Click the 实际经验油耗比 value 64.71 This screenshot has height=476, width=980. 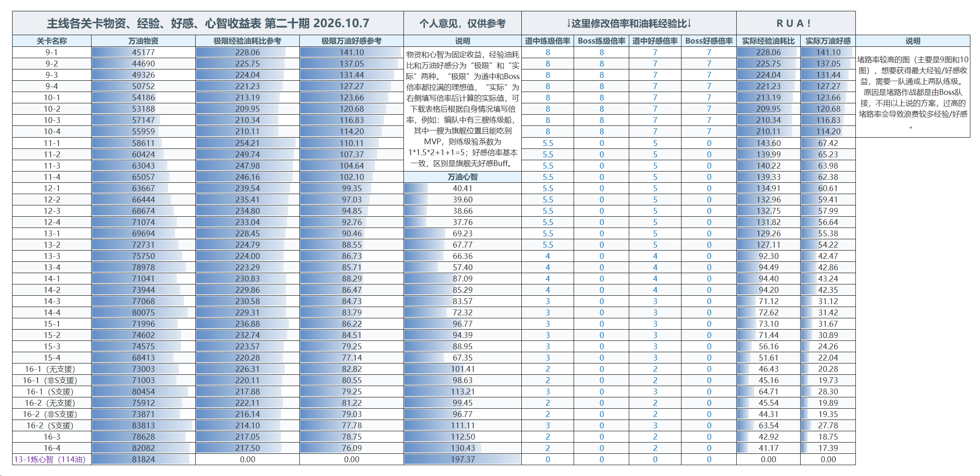click(768, 392)
